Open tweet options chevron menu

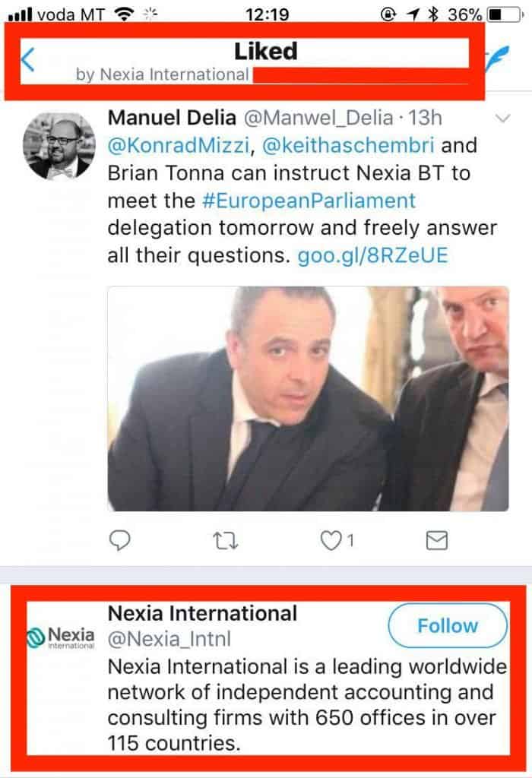point(502,119)
